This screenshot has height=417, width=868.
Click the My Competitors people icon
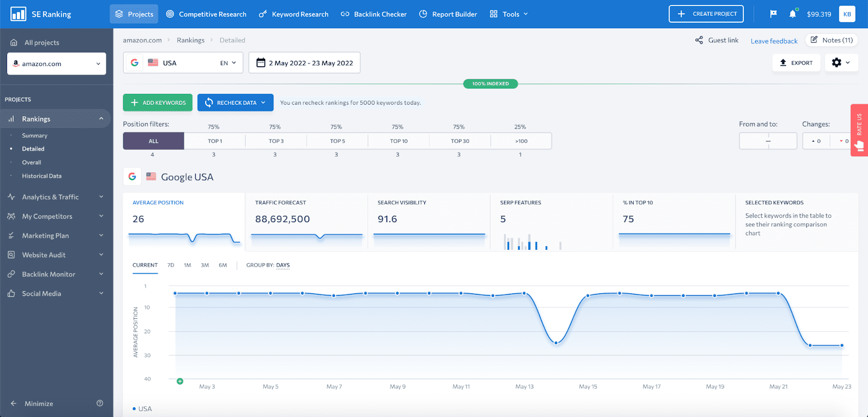pyautogui.click(x=11, y=216)
